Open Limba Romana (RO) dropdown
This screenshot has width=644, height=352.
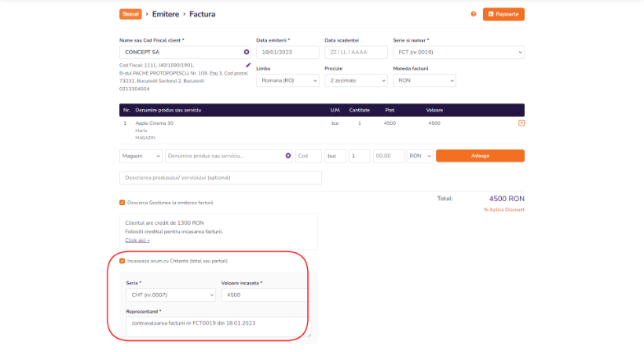[287, 80]
